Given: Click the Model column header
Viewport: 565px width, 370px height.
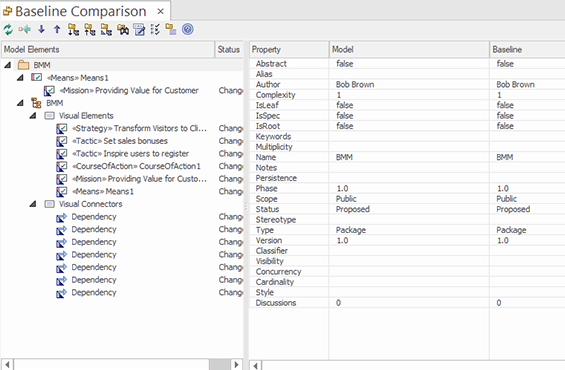Looking at the screenshot, I should [409, 49].
